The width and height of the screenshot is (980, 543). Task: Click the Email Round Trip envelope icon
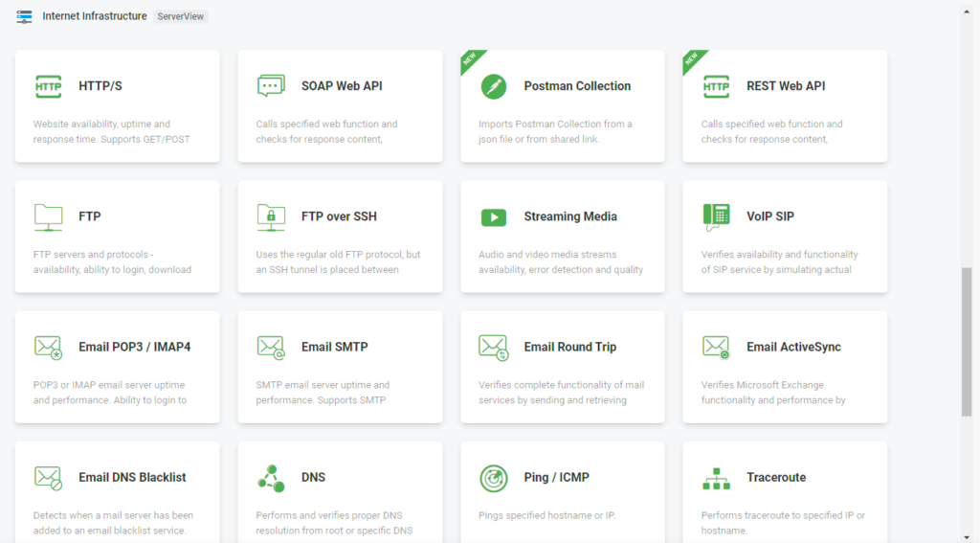click(x=493, y=348)
